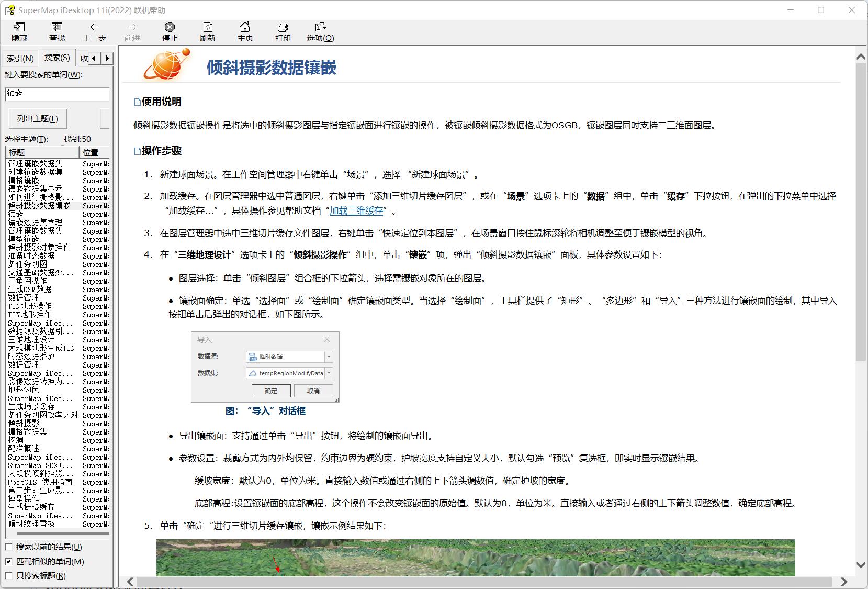
Task: Select topic 生成栅格缓存
Action: coord(31,507)
